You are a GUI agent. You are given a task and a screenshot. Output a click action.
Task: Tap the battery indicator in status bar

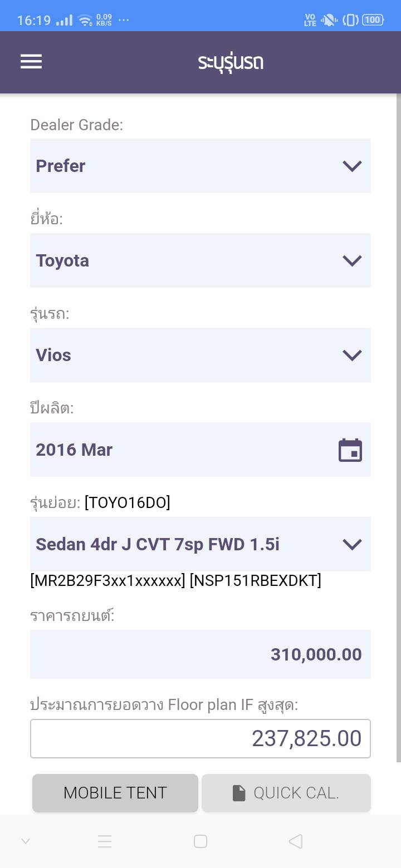coord(373,20)
